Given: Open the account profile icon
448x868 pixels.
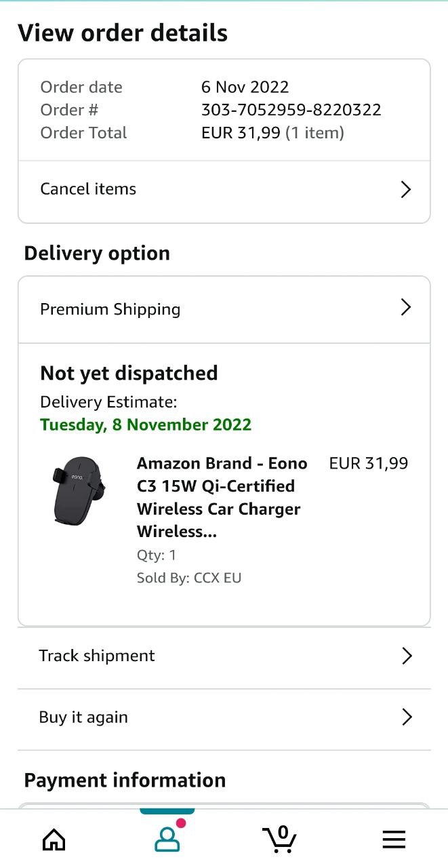Looking at the screenshot, I should [167, 840].
